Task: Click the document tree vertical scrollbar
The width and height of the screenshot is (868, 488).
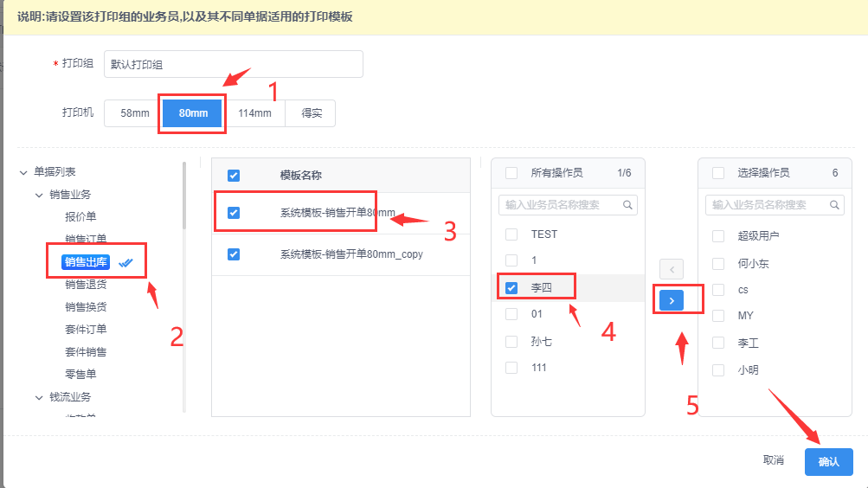Action: coord(184,195)
